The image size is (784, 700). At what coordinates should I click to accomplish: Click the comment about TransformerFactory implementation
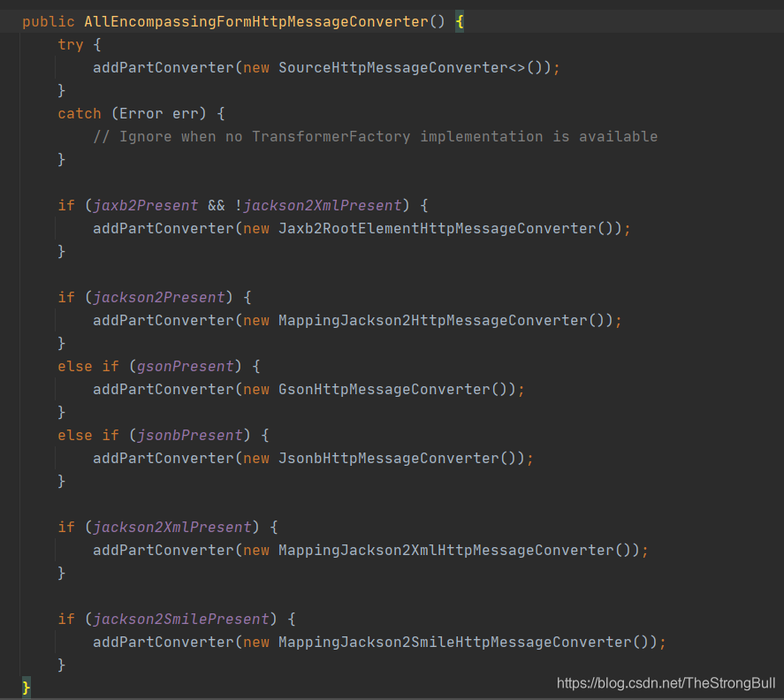375,136
